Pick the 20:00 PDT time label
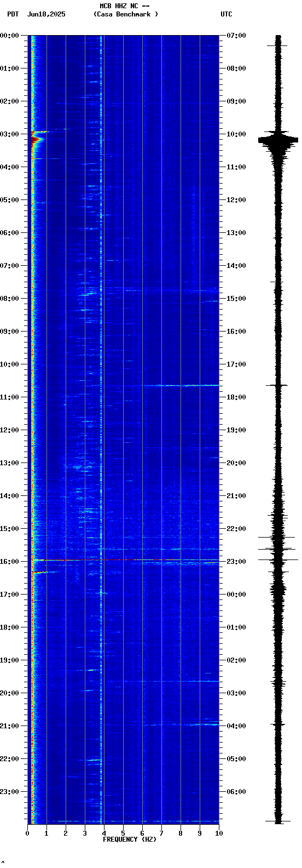302x868 pixels. 9,693
